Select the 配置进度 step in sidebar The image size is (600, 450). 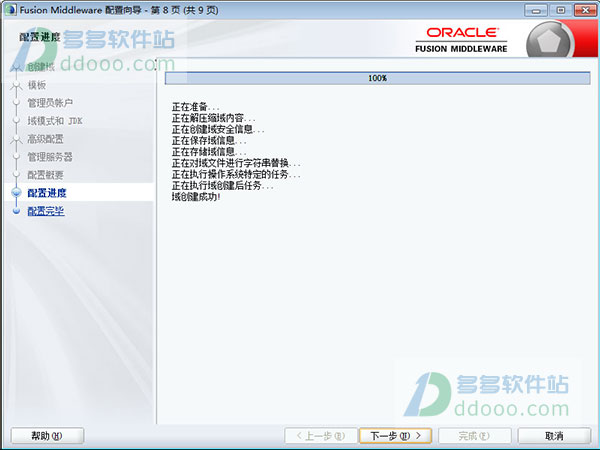click(x=47, y=193)
